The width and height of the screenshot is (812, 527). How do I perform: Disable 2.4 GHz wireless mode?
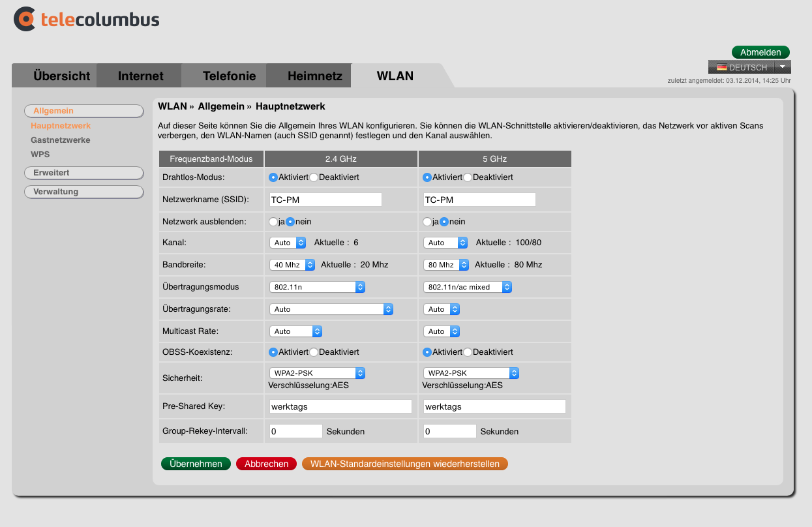314,177
